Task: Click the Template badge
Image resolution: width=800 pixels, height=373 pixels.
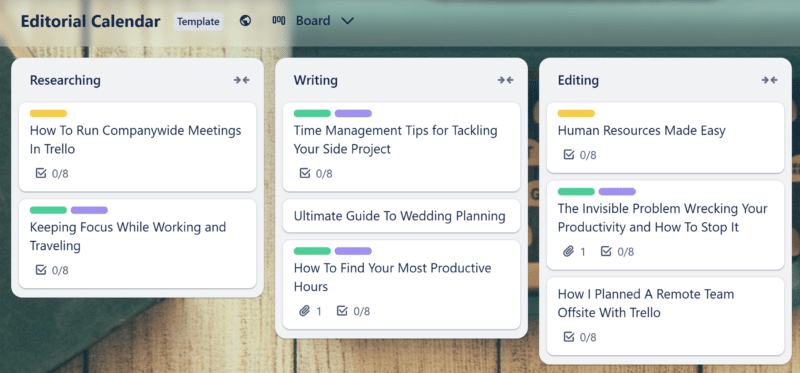Action: pos(198,21)
